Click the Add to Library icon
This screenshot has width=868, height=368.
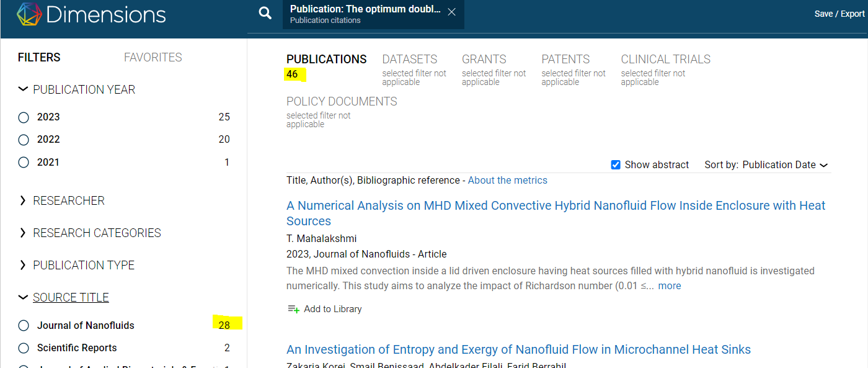294,309
